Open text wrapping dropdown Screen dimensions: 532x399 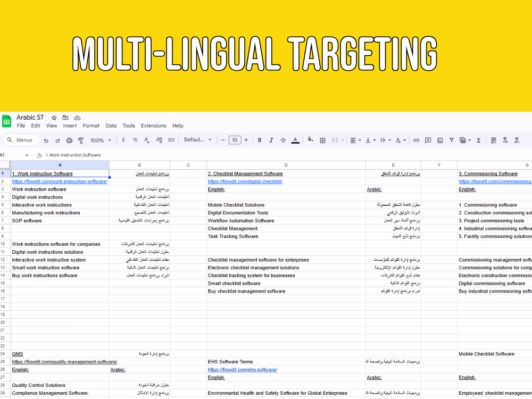pos(385,140)
